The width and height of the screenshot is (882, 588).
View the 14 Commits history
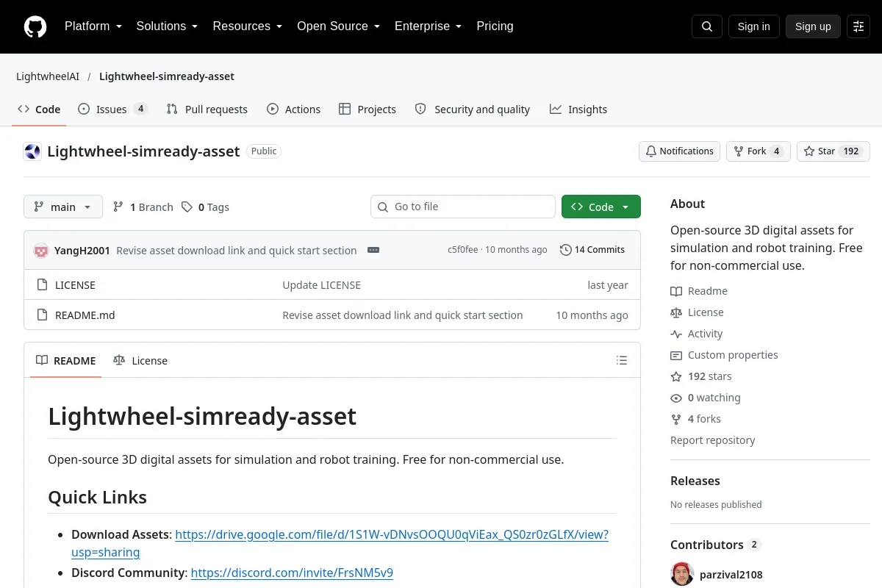click(x=592, y=250)
